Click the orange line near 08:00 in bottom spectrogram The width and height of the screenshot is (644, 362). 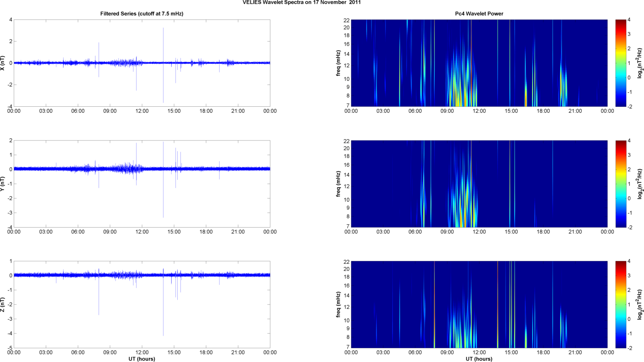click(x=434, y=305)
